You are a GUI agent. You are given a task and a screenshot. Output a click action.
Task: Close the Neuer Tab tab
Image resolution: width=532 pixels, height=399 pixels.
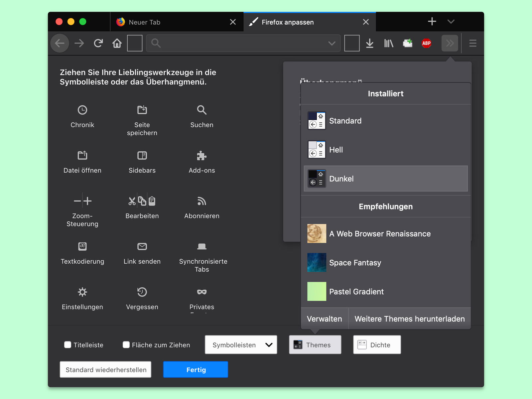[233, 22]
